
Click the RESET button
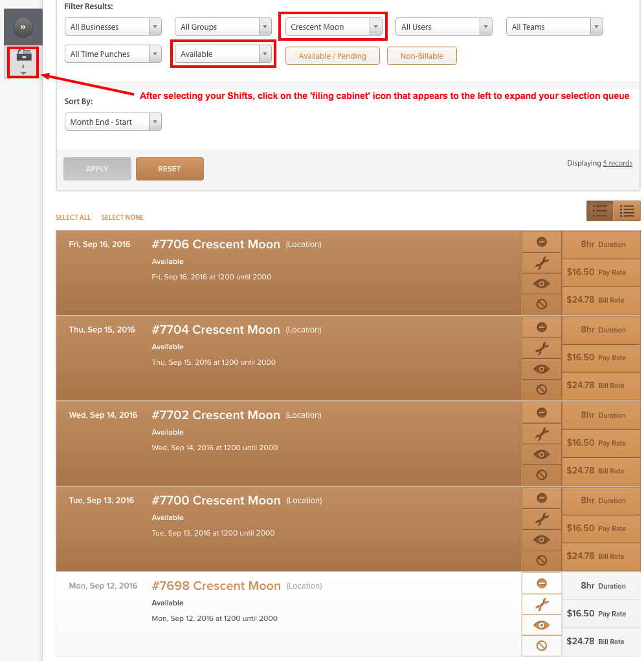click(x=170, y=169)
